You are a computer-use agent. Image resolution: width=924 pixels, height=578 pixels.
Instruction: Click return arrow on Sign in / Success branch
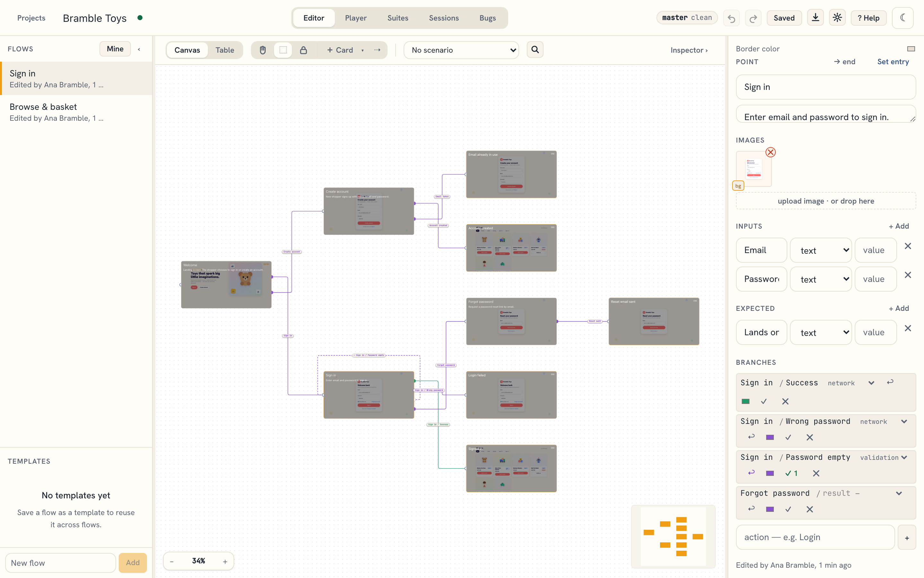[x=890, y=382]
